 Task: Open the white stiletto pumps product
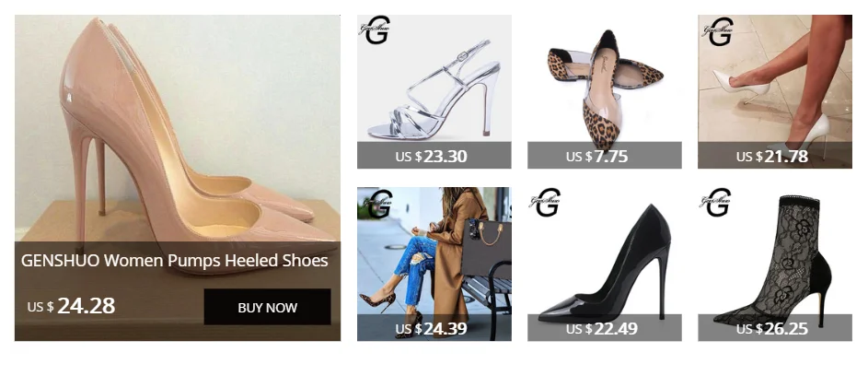click(775, 77)
